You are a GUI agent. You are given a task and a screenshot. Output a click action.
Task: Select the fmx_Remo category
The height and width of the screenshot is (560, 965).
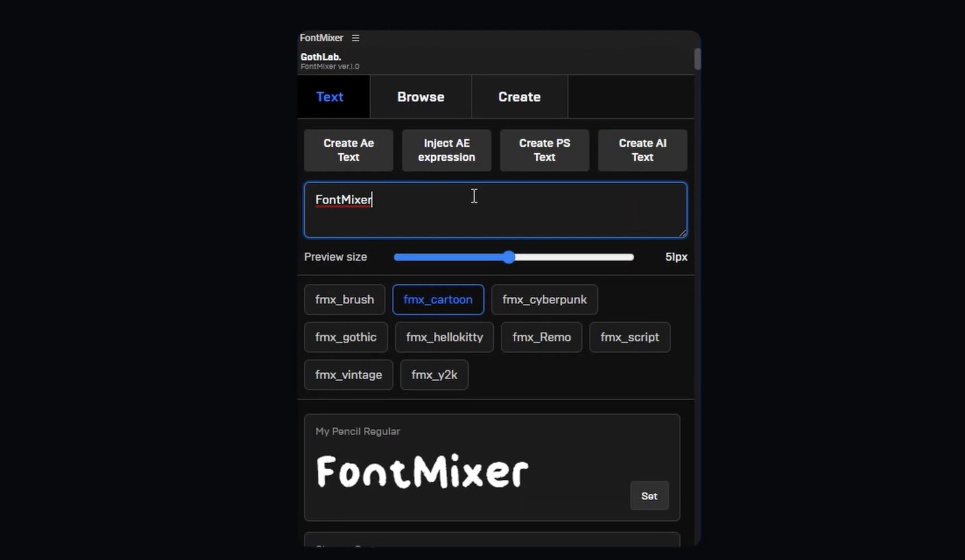pos(541,338)
